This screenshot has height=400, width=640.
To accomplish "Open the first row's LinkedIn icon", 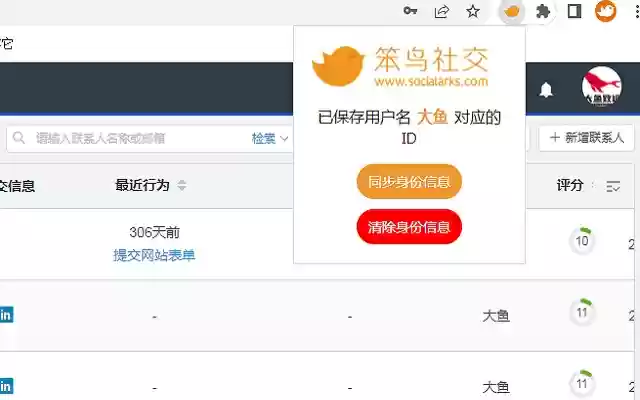I will coord(6,315).
